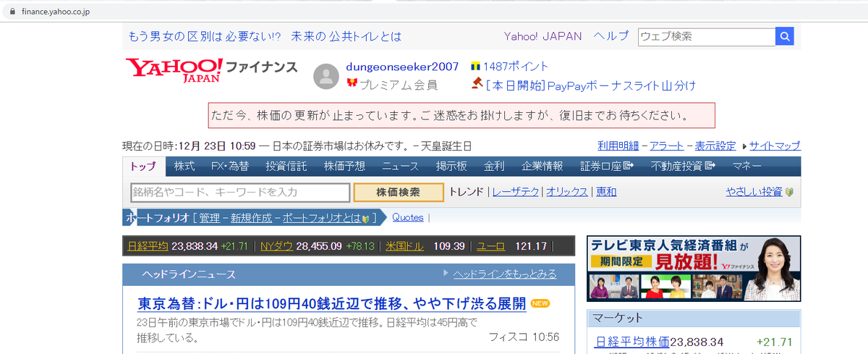
Task: Open the サイトマップ link
Action: pos(775,146)
